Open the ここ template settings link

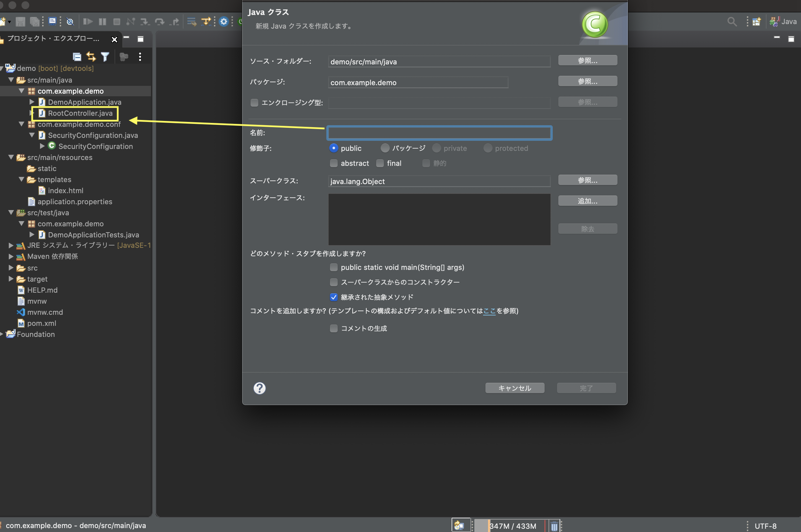[489, 311]
